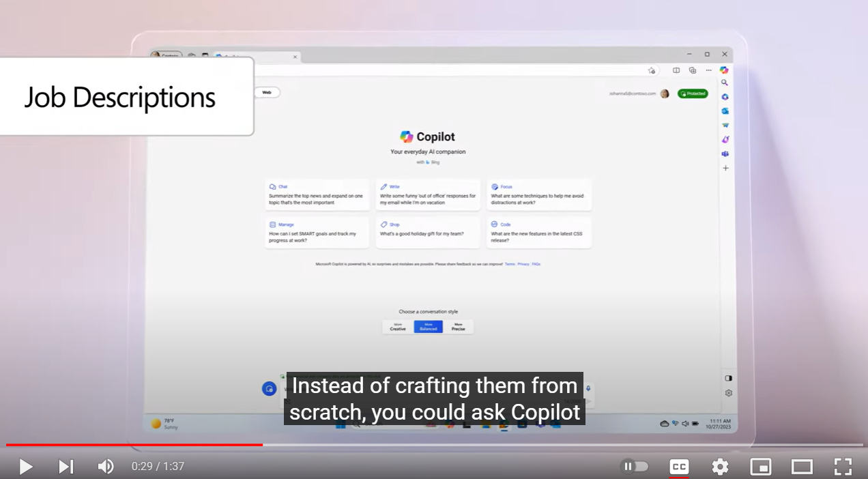Select the Web tab in Copilot
The image size is (868, 479).
pos(267,92)
